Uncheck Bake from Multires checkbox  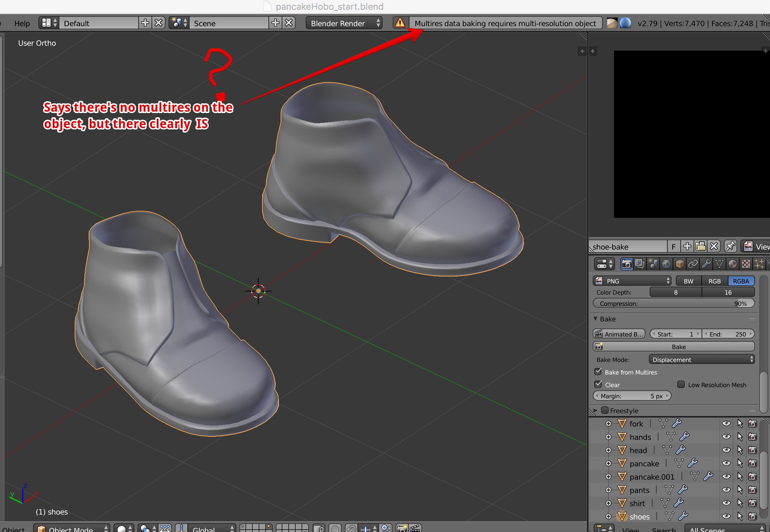598,372
